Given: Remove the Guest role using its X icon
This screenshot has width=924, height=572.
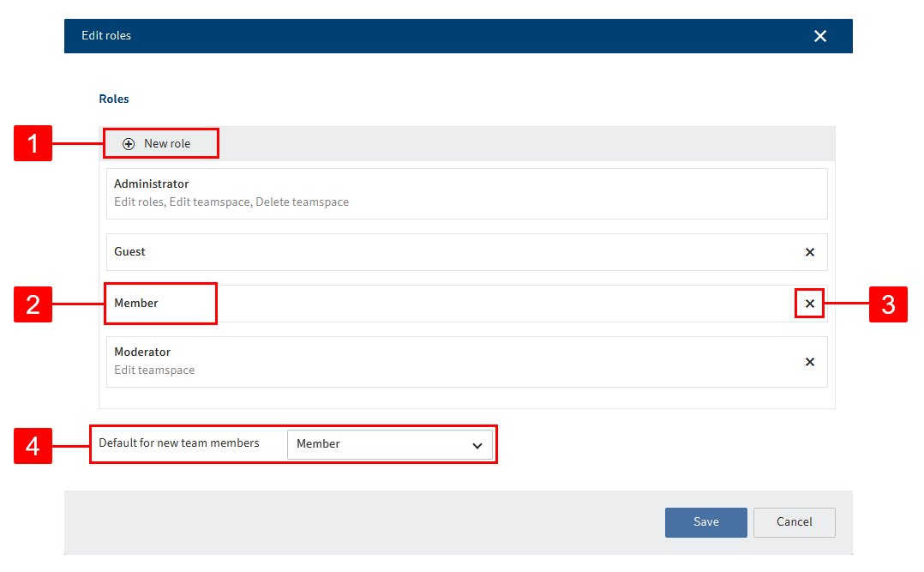Looking at the screenshot, I should pos(809,252).
